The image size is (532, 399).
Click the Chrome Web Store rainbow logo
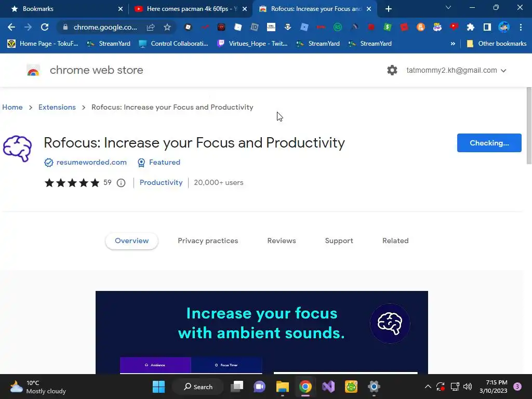(33, 70)
